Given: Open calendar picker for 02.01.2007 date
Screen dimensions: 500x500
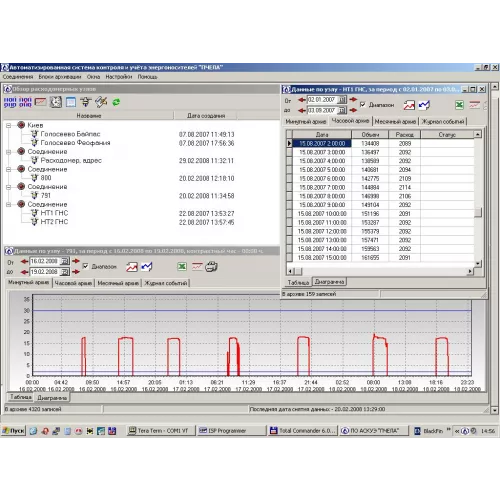Looking at the screenshot, I should [x=342, y=100].
